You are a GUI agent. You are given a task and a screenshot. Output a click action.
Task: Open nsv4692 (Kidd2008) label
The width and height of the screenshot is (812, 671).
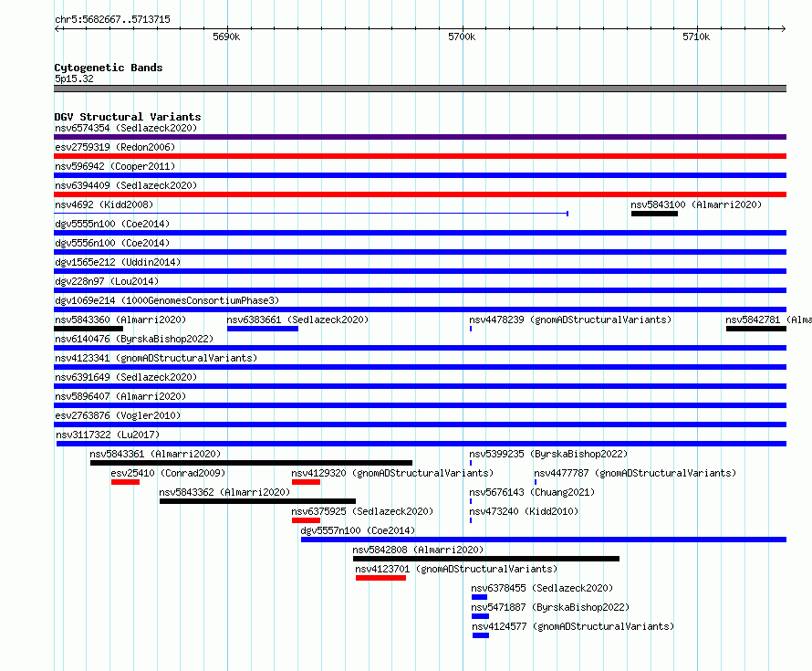pyautogui.click(x=104, y=204)
